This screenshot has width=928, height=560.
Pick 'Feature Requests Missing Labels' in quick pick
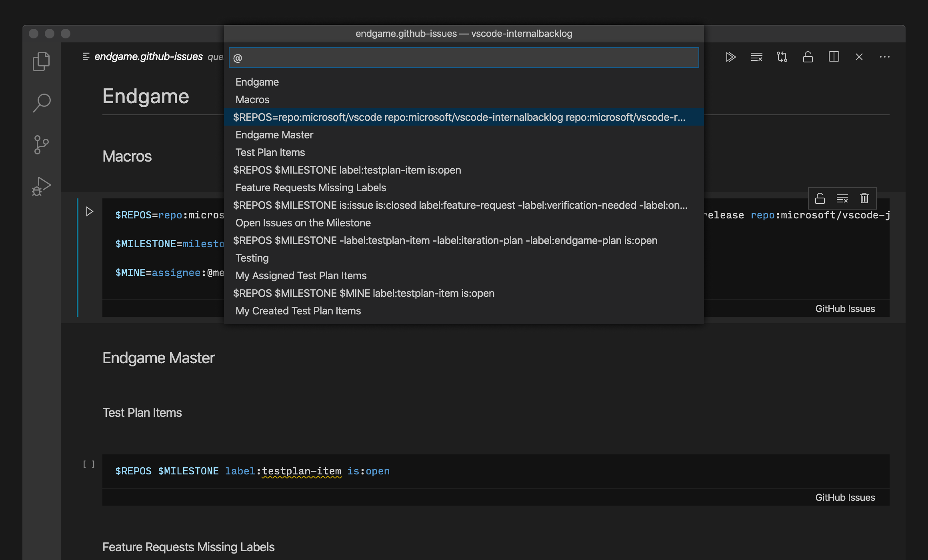click(310, 188)
